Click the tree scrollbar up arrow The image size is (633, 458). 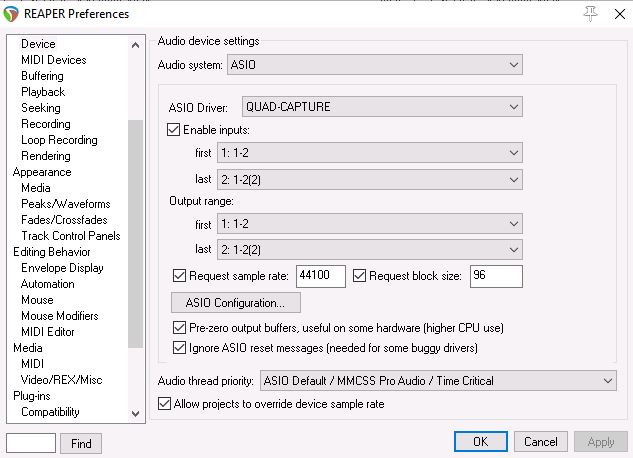click(136, 45)
